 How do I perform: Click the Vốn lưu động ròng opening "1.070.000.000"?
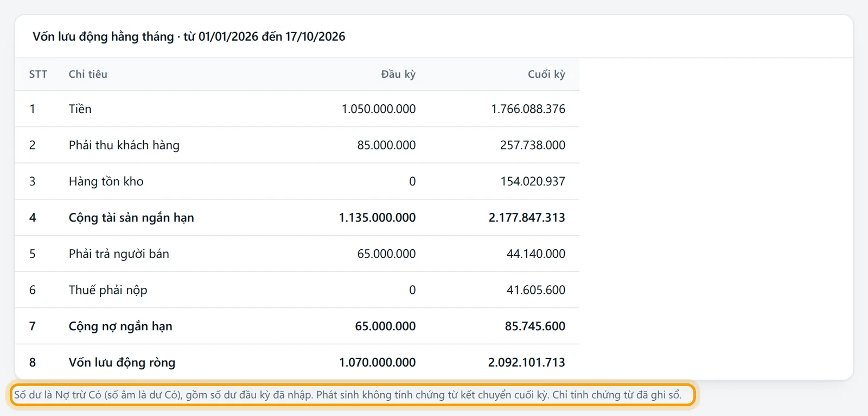click(378, 363)
